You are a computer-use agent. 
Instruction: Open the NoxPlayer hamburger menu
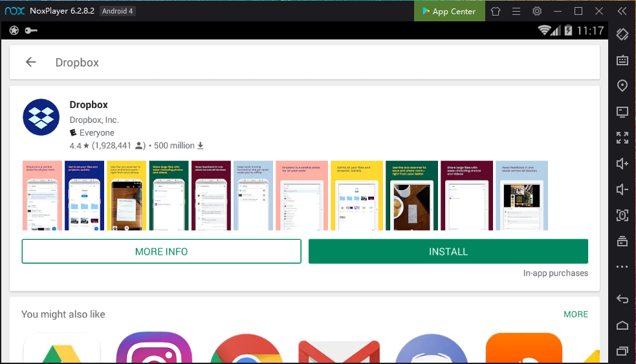[x=516, y=11]
